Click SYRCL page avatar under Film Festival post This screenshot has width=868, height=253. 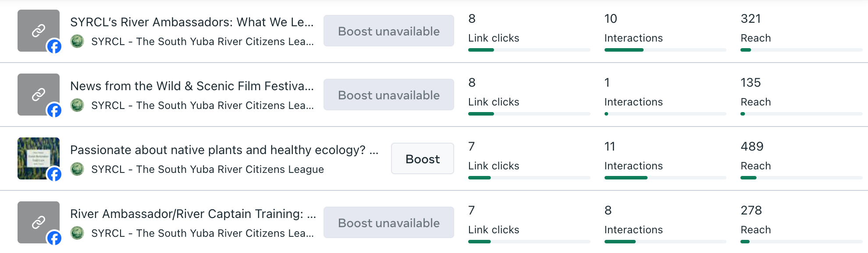77,105
